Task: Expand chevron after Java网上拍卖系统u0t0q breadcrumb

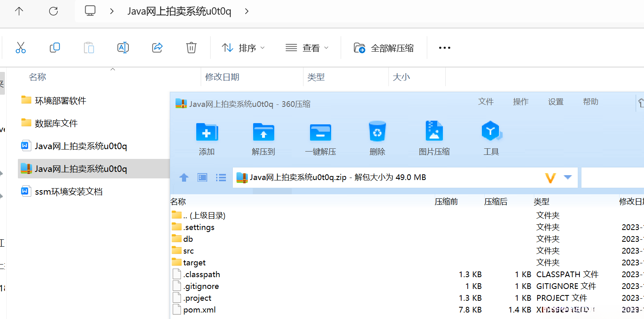Action: click(x=247, y=11)
